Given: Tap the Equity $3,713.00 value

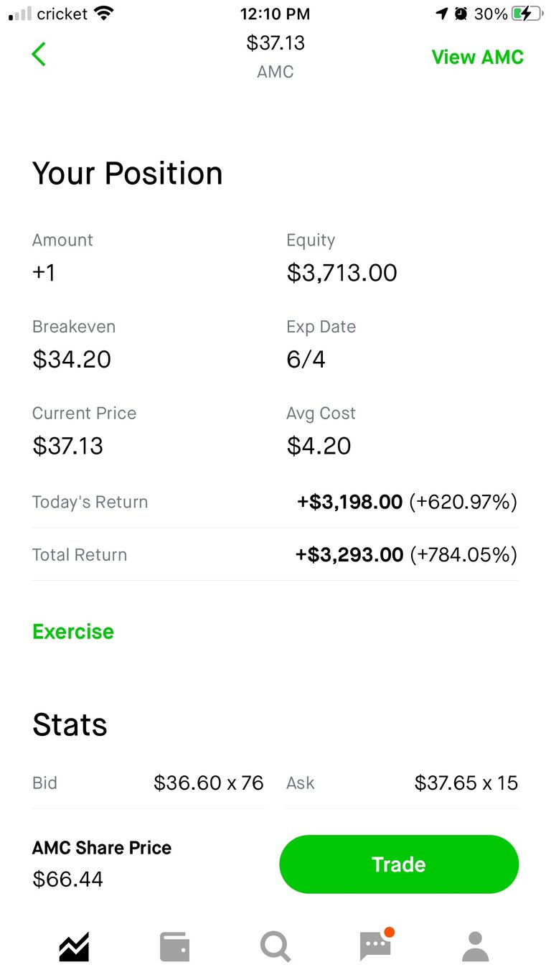Looking at the screenshot, I should click(x=342, y=273).
